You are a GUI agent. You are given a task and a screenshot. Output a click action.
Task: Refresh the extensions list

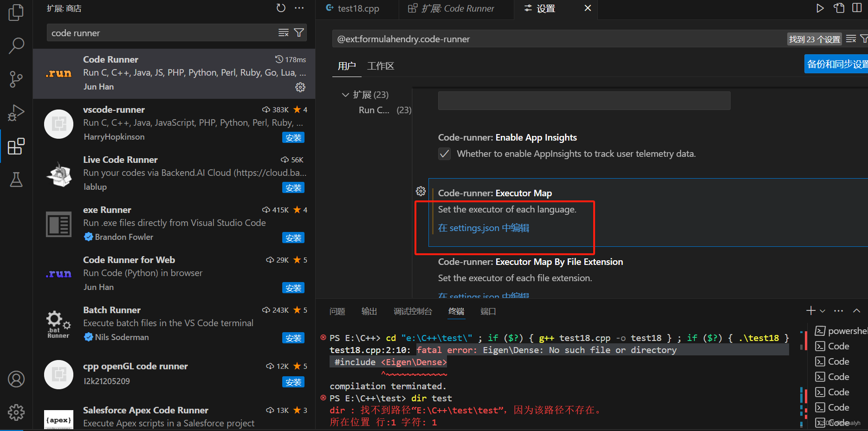point(280,8)
